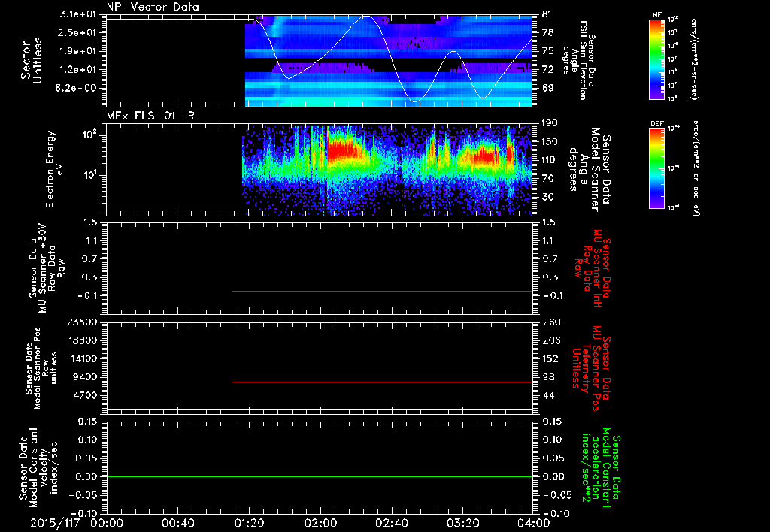Click the '9400' axis tick value
The image size is (770, 532).
(x=86, y=377)
